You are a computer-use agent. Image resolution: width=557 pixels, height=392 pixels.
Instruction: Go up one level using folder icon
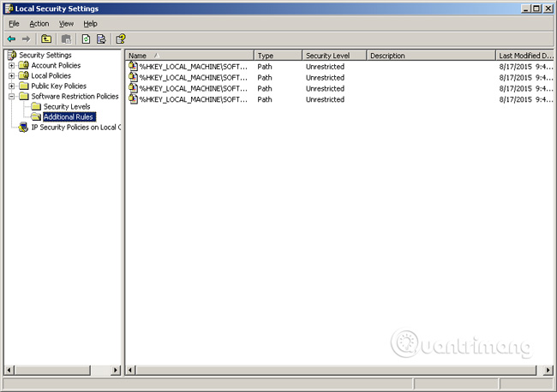point(46,39)
